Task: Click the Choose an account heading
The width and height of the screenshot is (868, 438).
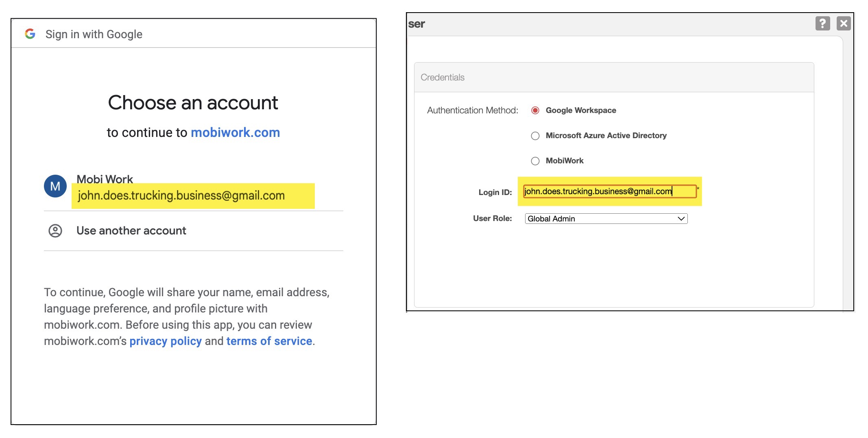Action: coord(193,102)
